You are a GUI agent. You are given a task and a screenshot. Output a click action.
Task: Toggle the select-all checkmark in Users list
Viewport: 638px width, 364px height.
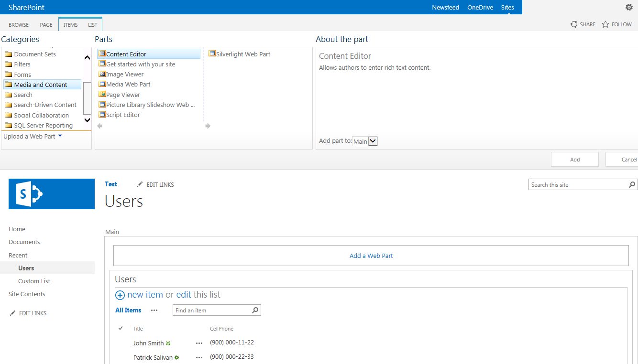coord(121,328)
